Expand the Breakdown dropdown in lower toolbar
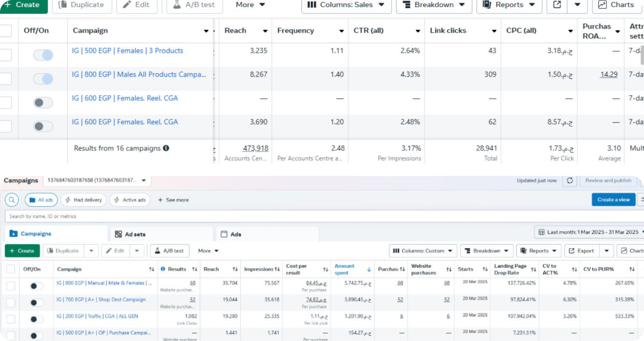The width and height of the screenshot is (644, 341). (x=486, y=251)
